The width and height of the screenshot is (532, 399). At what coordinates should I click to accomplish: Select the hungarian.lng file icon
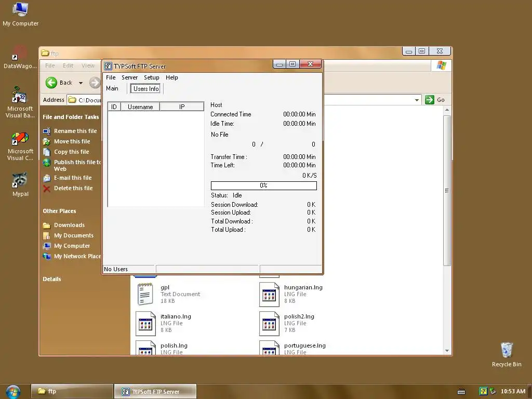(269, 294)
